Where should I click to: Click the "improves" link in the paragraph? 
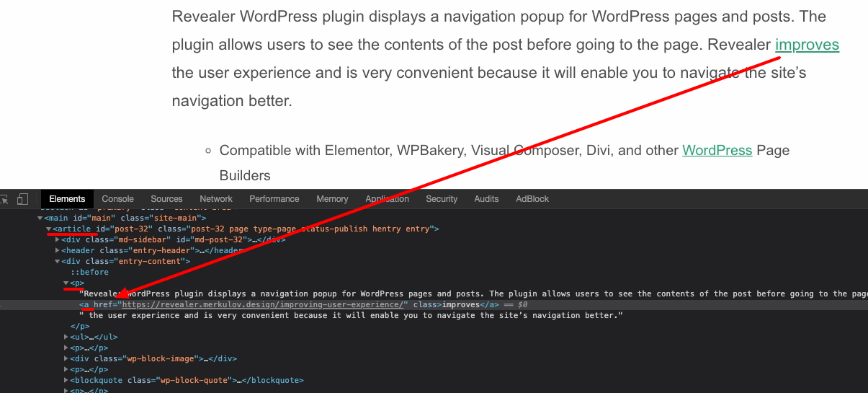[x=807, y=45]
